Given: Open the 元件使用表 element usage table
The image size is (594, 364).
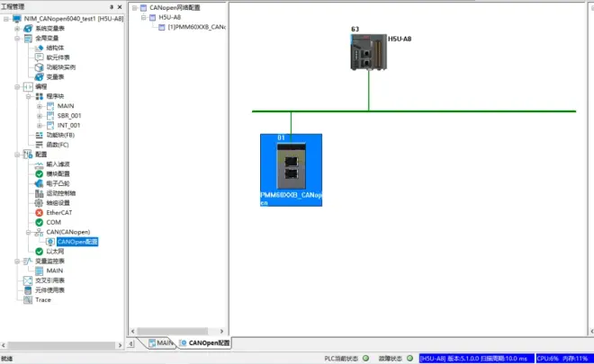Looking at the screenshot, I should (49, 290).
